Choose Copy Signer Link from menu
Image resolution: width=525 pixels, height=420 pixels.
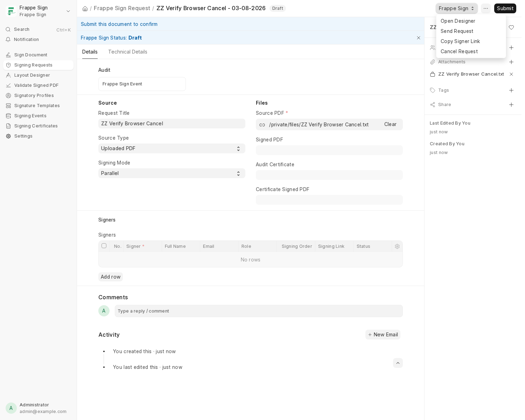[471, 41]
